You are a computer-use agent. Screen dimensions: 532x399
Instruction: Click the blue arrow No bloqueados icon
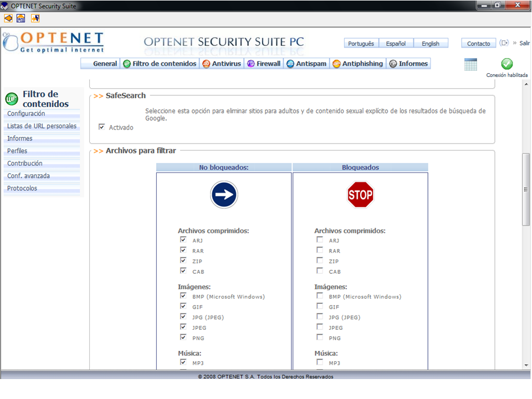point(224,195)
